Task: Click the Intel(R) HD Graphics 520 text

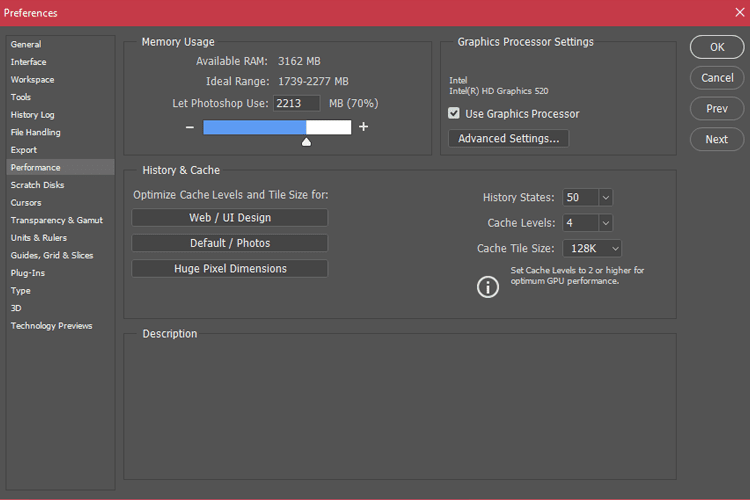Action: (498, 91)
